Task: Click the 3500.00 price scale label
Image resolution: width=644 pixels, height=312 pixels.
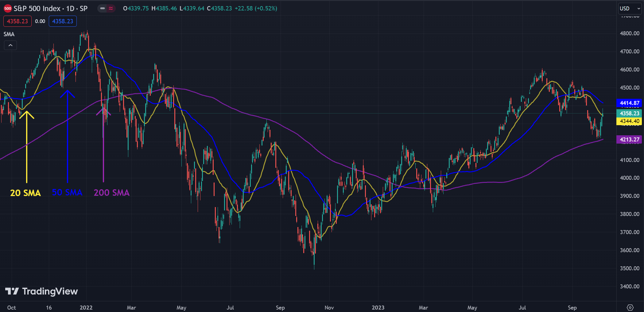Action: click(630, 268)
